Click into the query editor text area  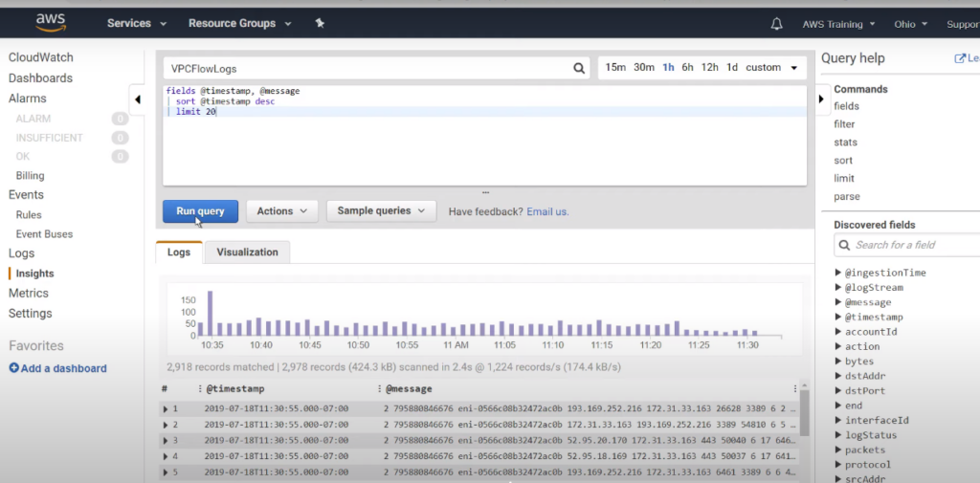coord(484,136)
